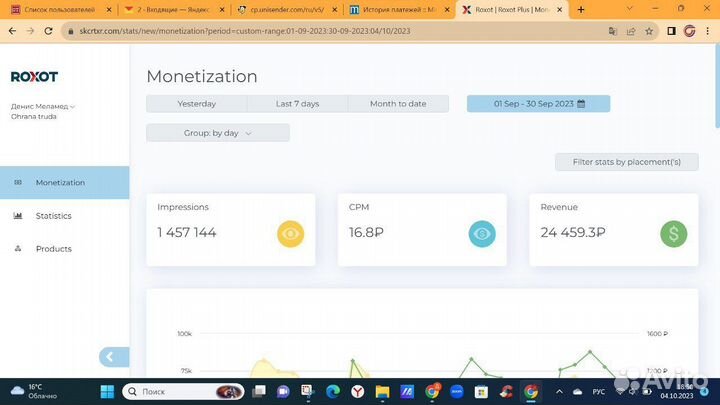Toggle the browser side panel icon

pos(671,31)
